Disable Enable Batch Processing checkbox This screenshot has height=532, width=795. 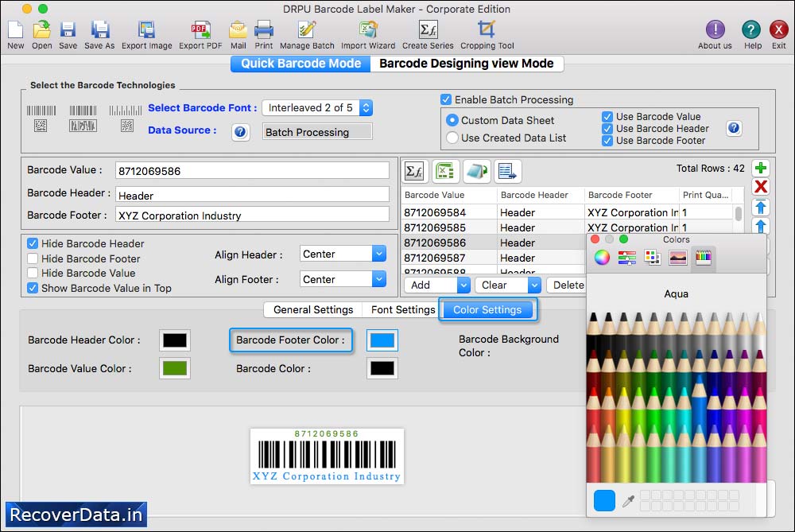tap(446, 99)
